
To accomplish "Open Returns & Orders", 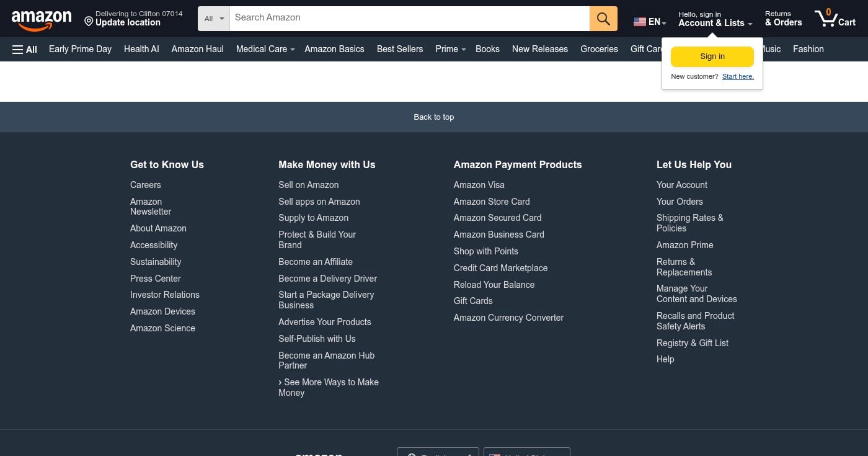I will click(783, 19).
